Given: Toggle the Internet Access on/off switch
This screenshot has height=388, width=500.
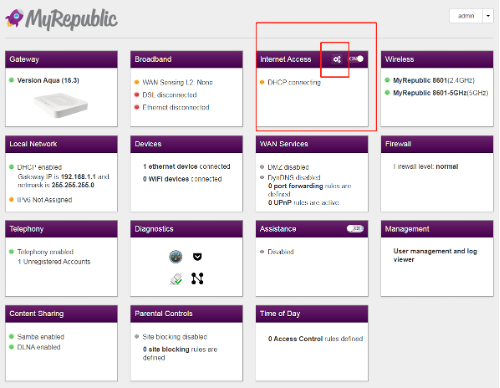Looking at the screenshot, I should pos(356,59).
